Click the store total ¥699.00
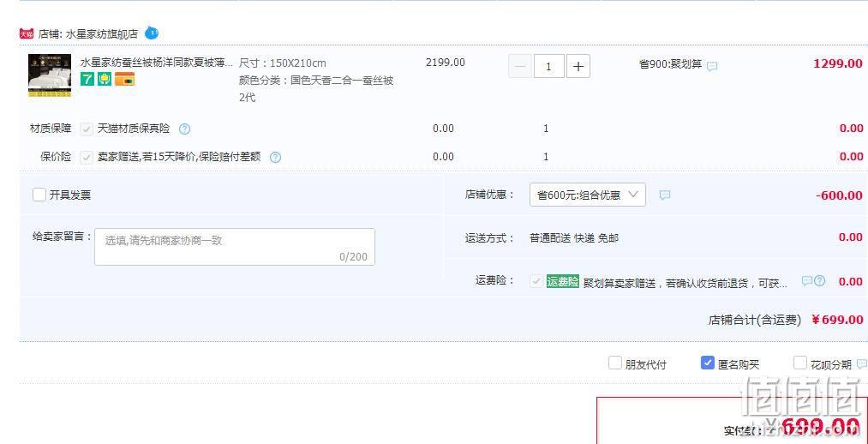This screenshot has width=868, height=444. point(837,320)
